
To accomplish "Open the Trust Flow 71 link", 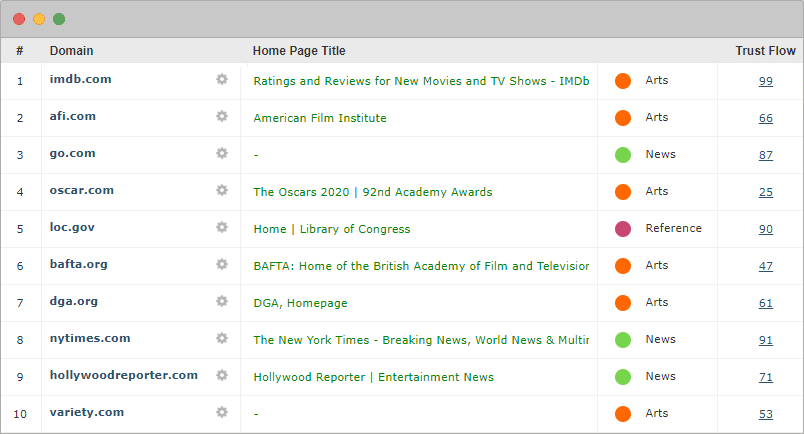I will (766, 377).
